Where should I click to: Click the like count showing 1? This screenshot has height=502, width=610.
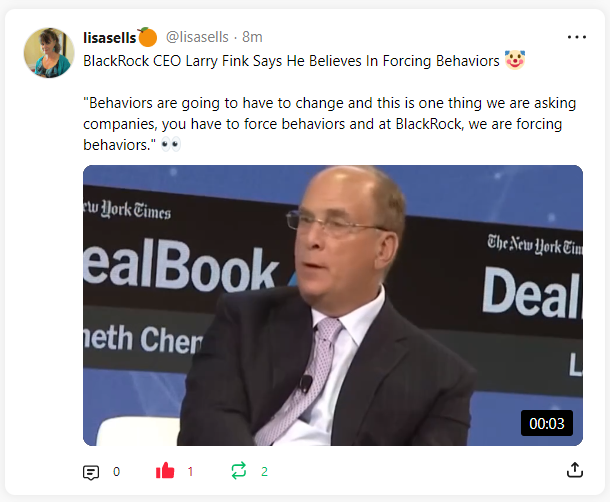(190, 472)
